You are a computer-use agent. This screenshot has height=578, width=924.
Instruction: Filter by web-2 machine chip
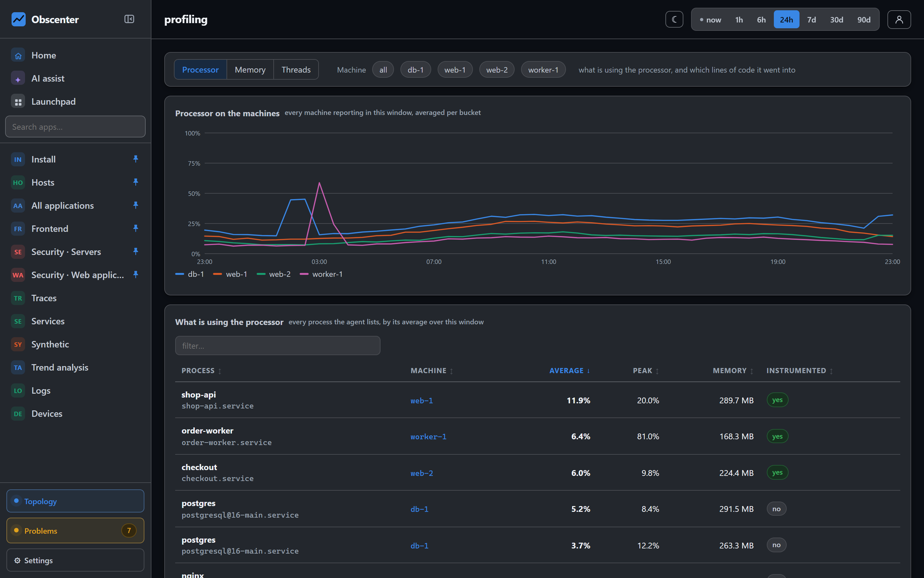497,70
